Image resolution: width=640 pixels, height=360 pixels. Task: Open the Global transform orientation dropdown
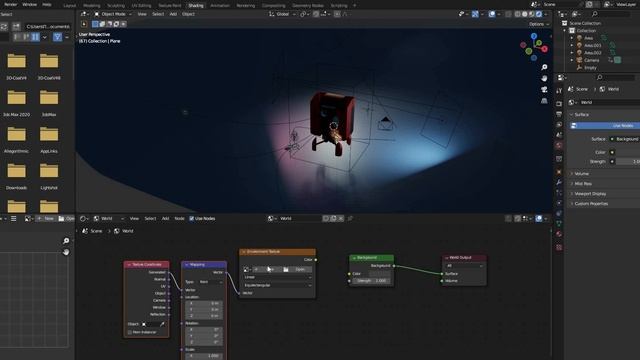(282, 14)
